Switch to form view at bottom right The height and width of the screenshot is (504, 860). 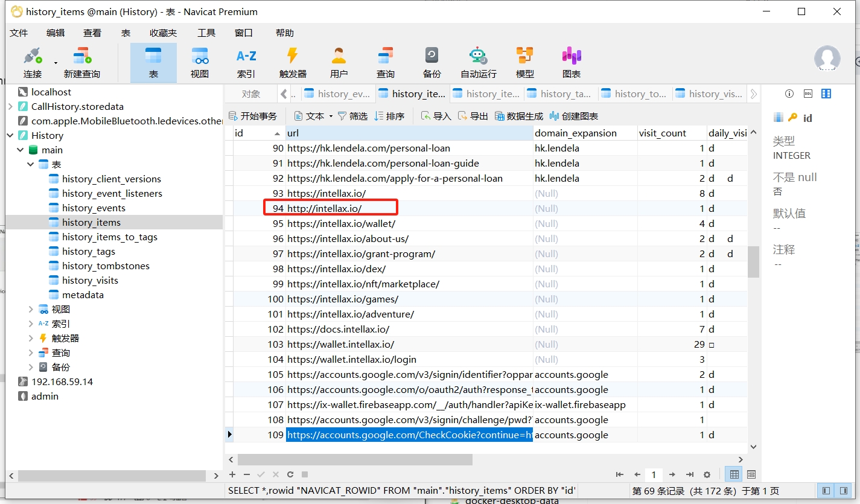[751, 475]
